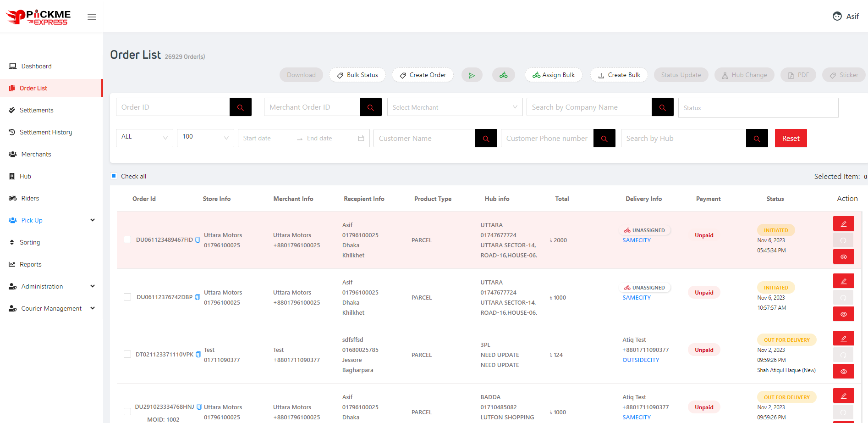868x423 pixels.
Task: Click the Customer Phone number search icon
Action: (x=604, y=139)
